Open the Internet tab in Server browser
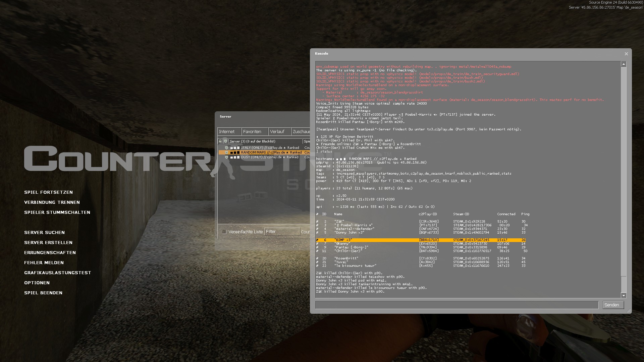 pos(229,132)
